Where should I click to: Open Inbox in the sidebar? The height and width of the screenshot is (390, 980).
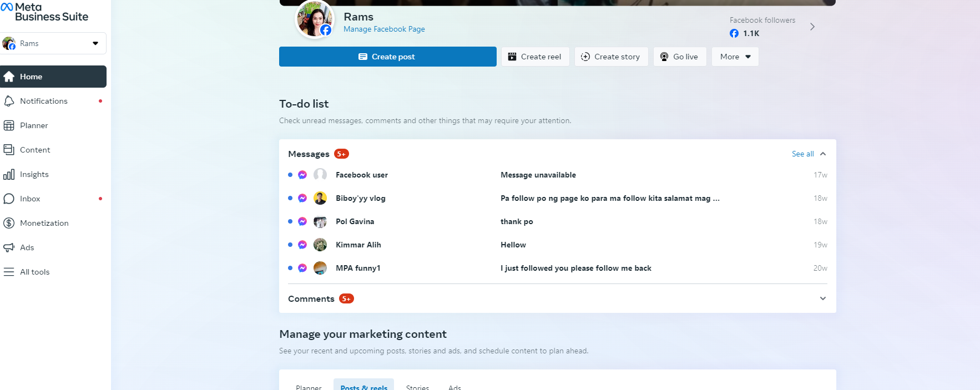53,199
